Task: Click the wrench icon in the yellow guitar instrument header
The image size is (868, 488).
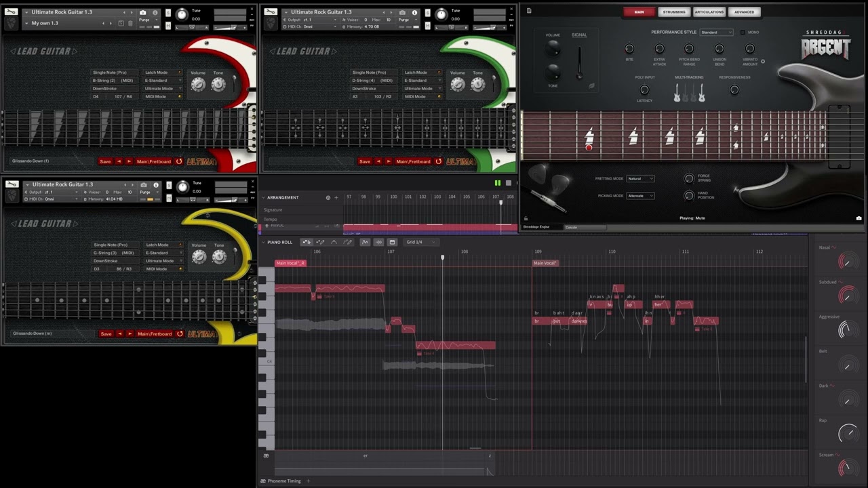Action: 11,184
